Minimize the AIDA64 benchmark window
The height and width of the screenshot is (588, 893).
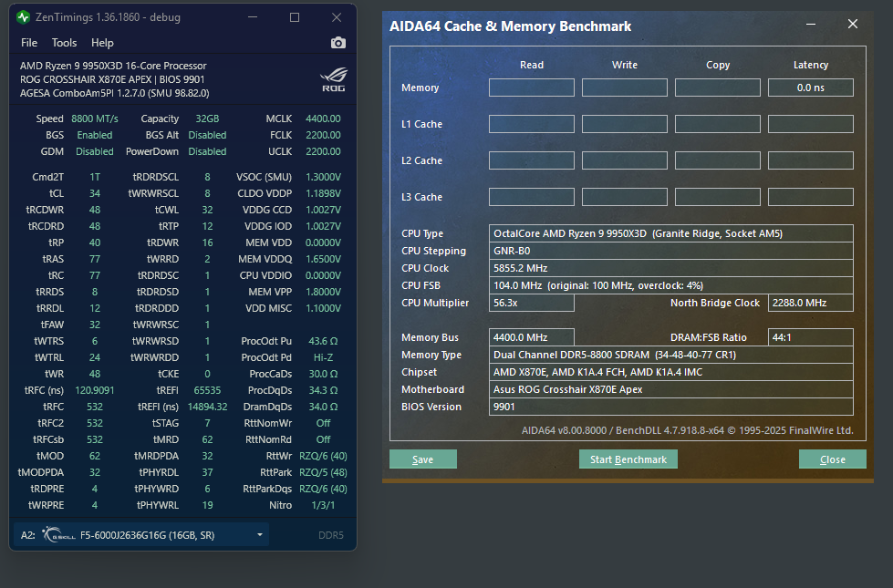(x=811, y=25)
